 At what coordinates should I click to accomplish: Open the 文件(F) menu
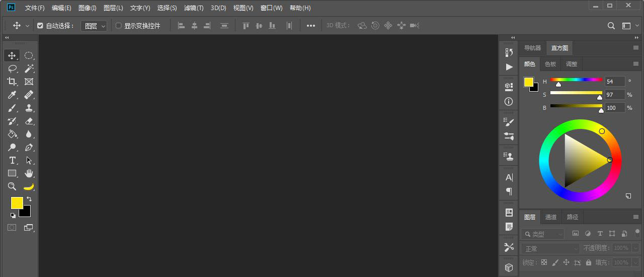click(35, 8)
